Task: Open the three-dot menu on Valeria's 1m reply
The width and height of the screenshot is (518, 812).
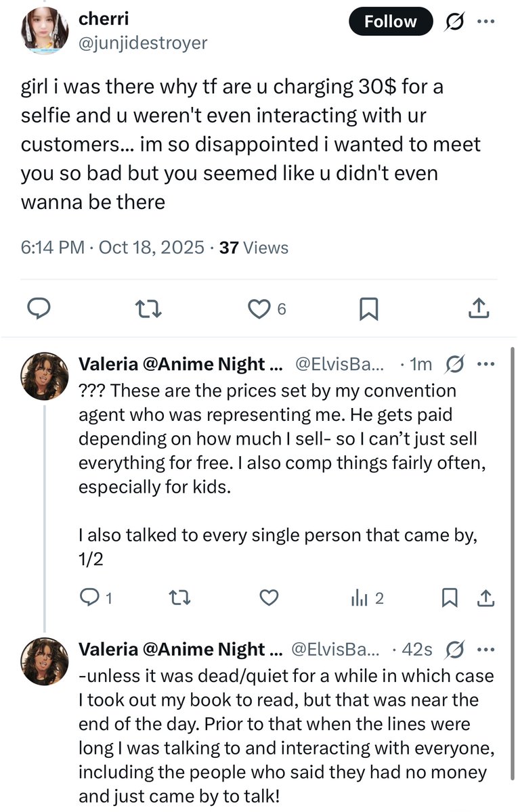Action: point(486,365)
